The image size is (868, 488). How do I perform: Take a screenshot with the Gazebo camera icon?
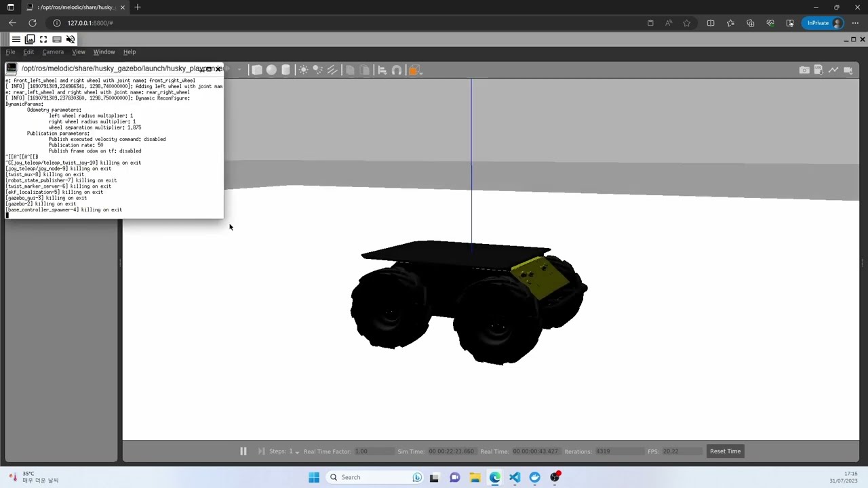pyautogui.click(x=804, y=70)
